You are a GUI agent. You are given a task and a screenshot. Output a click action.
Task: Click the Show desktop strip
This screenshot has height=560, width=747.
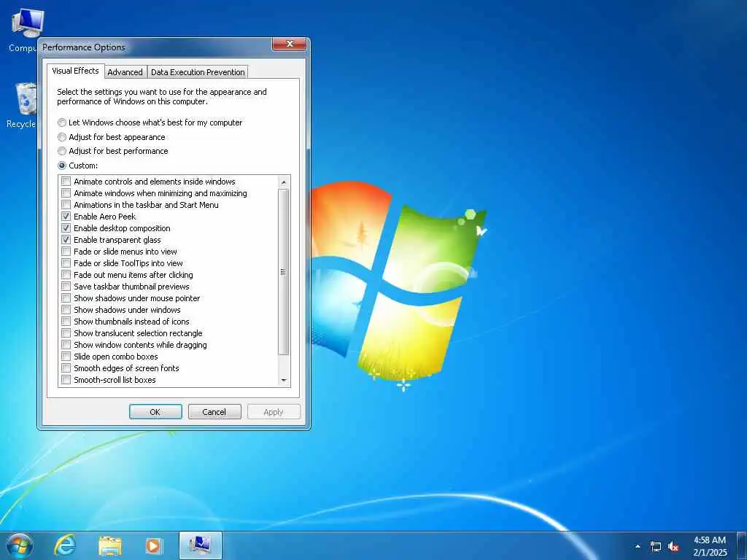coord(741,546)
